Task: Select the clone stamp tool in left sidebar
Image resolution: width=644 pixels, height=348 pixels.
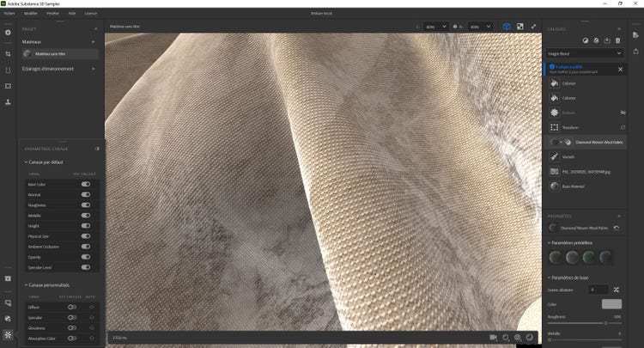Action: 8,102
